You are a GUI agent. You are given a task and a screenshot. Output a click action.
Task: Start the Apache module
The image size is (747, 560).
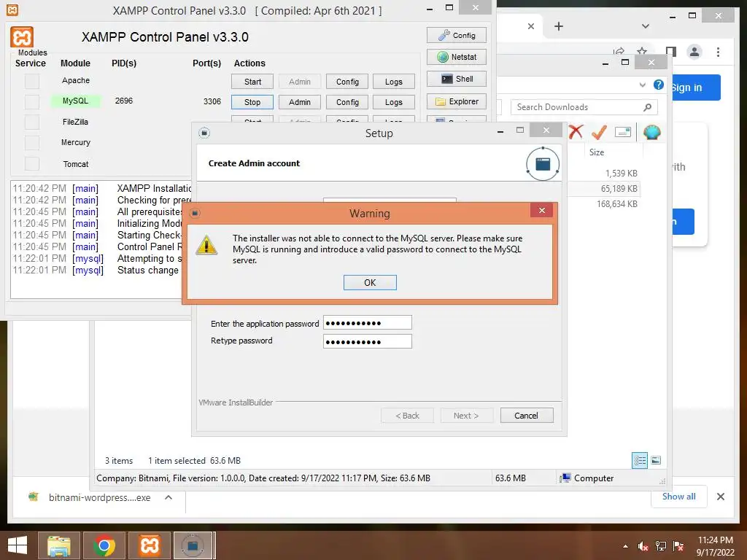pos(252,82)
